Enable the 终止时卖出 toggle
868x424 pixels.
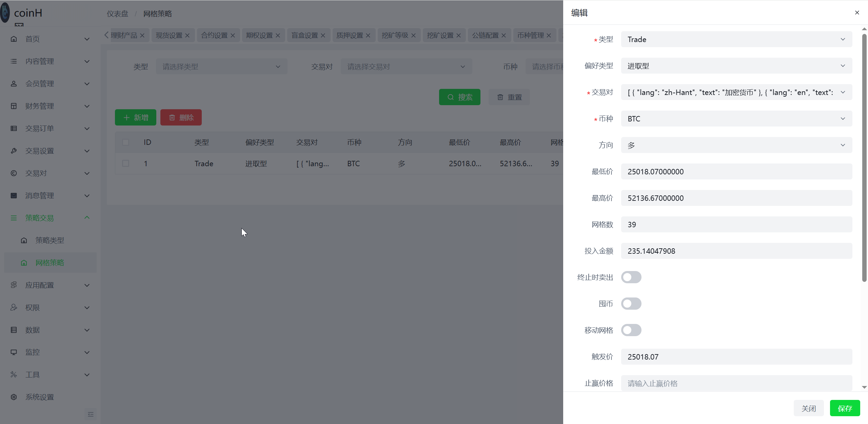(631, 277)
